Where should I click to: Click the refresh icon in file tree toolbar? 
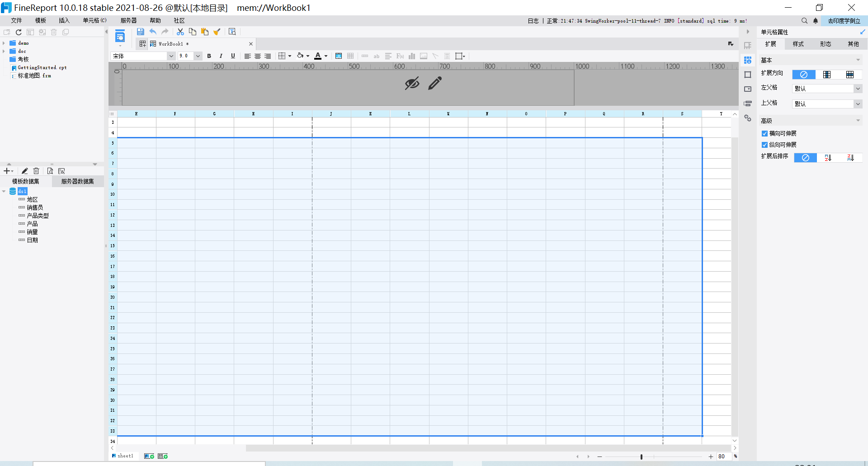coord(19,32)
